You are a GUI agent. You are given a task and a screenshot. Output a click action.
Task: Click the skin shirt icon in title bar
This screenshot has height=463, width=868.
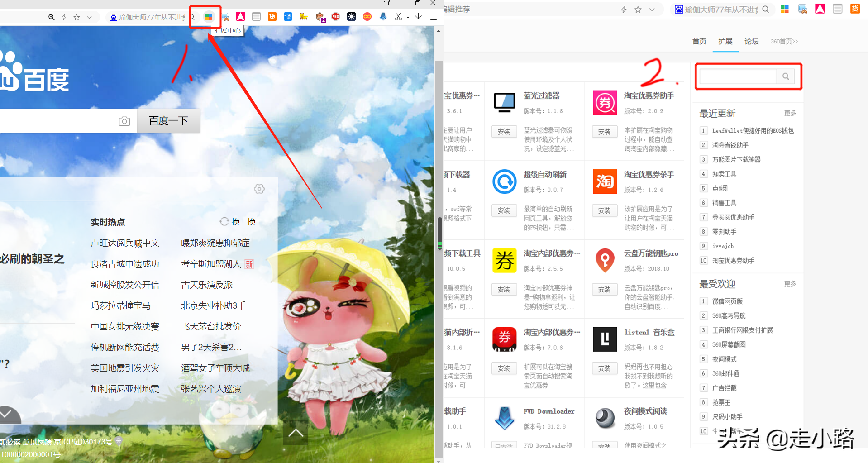coord(386,2)
